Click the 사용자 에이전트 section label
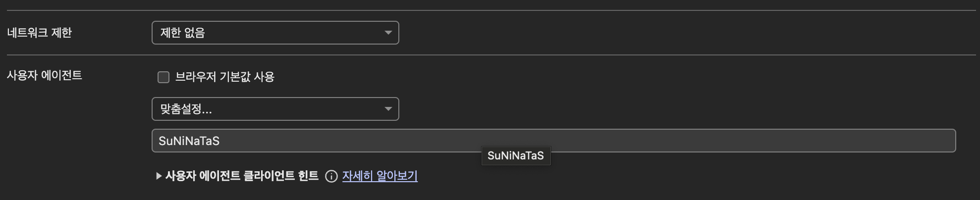Image resolution: width=980 pixels, height=200 pixels. [45, 75]
